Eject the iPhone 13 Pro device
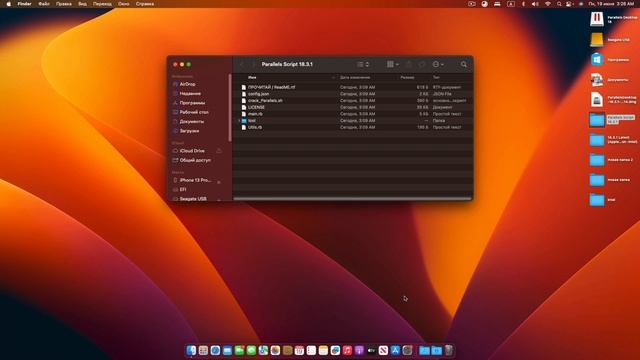The image size is (640, 360). (219, 181)
